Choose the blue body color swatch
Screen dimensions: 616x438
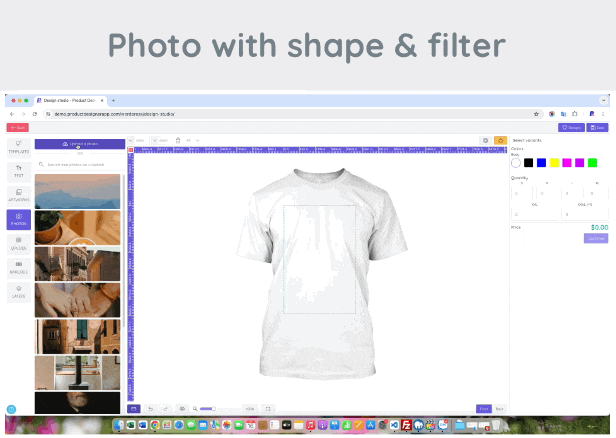click(541, 162)
